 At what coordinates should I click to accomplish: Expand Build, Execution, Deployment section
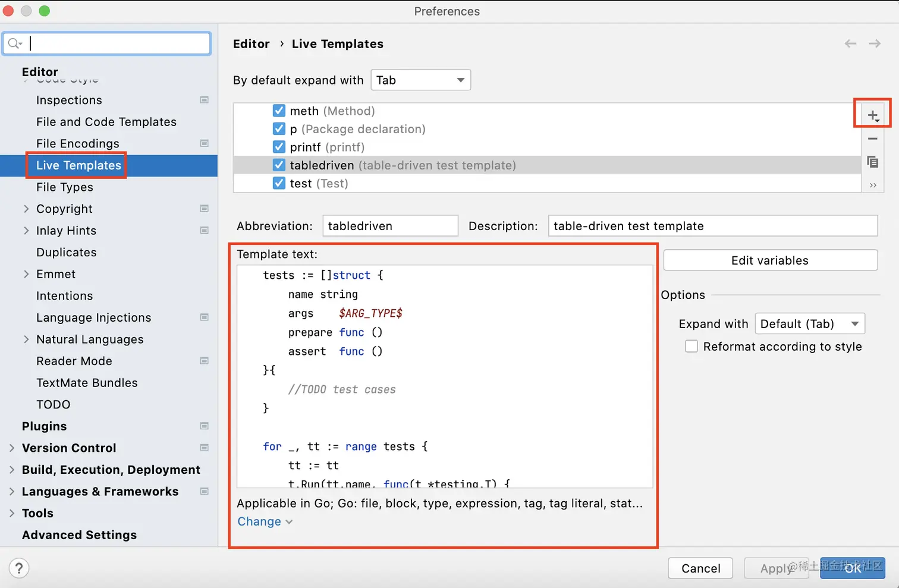[x=12, y=470]
